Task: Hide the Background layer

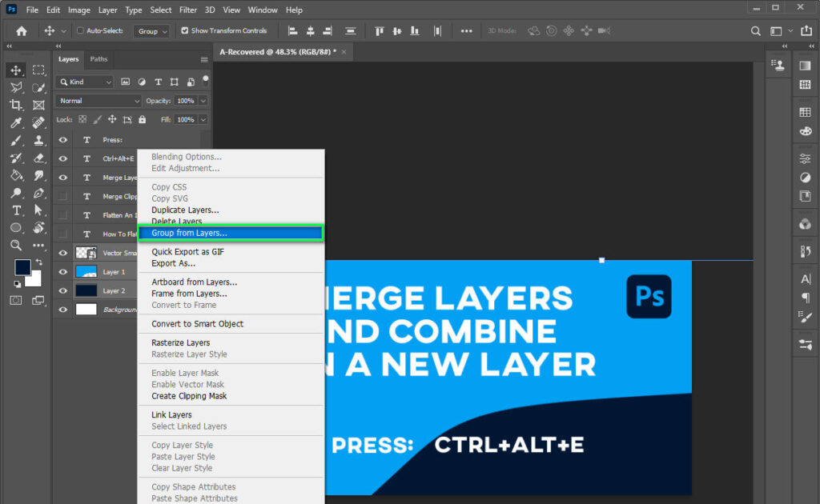Action: click(x=62, y=309)
